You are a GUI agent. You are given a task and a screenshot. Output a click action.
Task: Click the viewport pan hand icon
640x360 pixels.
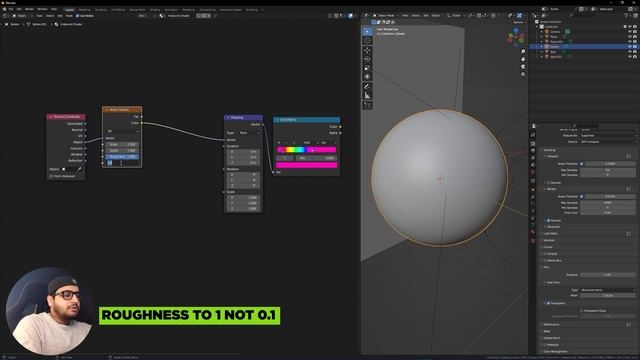click(523, 59)
